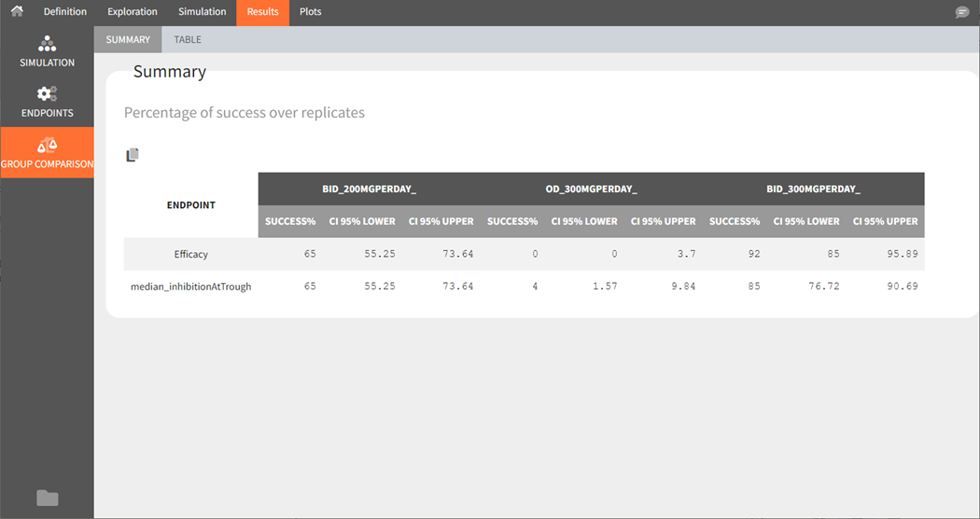This screenshot has height=519, width=980.
Task: Click the home icon in top bar
Action: [x=17, y=12]
